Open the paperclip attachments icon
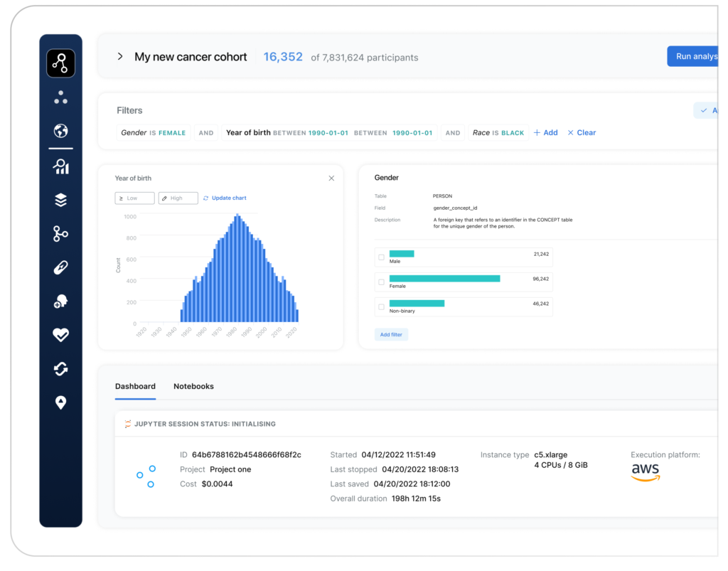 [60, 267]
